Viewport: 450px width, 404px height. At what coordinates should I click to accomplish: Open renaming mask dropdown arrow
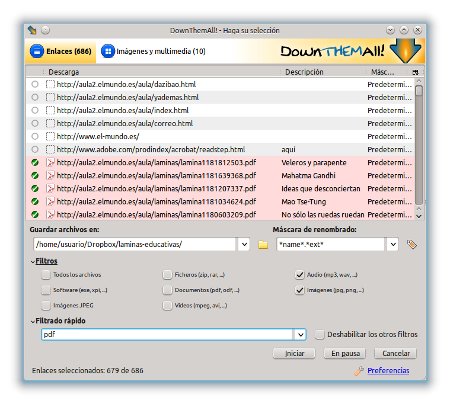pos(393,244)
